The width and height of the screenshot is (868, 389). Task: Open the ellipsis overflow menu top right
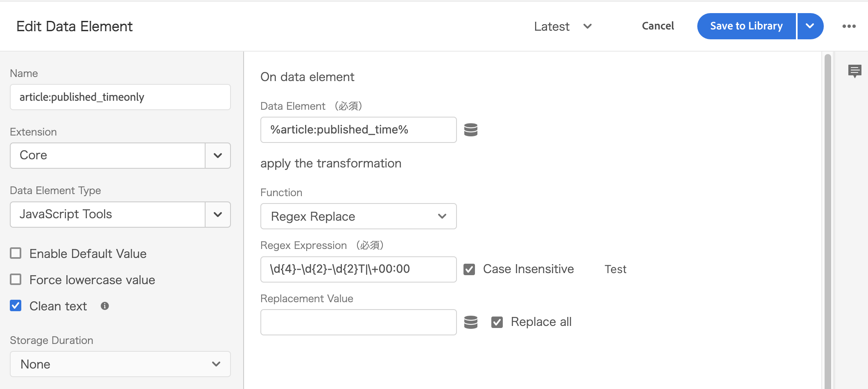849,26
